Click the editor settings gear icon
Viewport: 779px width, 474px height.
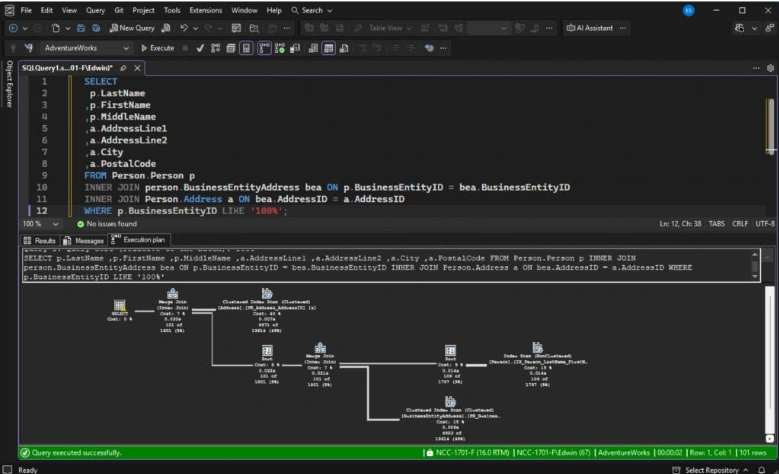click(x=770, y=68)
